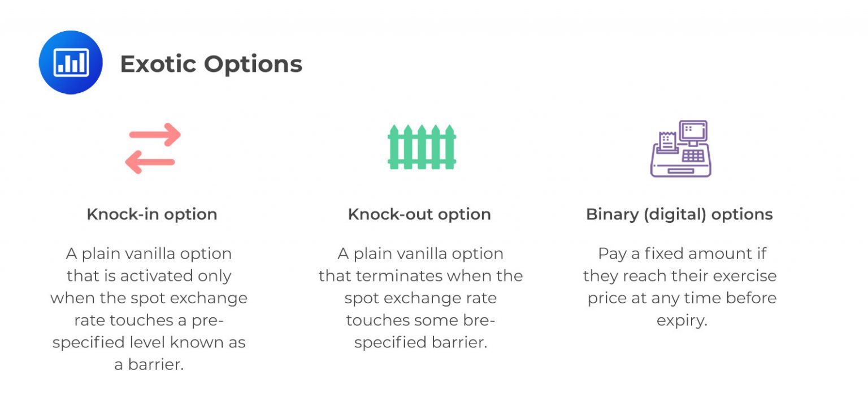Viewport: 868px width, 413px height.
Task: Click the Knock-out option description paragraph
Action: pos(420,298)
